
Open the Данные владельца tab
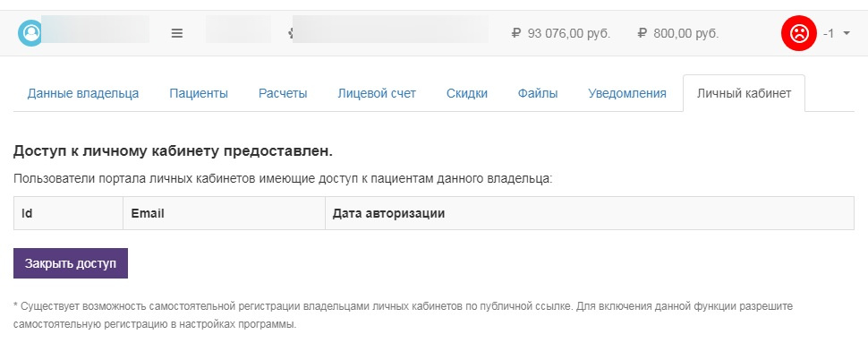[83, 93]
